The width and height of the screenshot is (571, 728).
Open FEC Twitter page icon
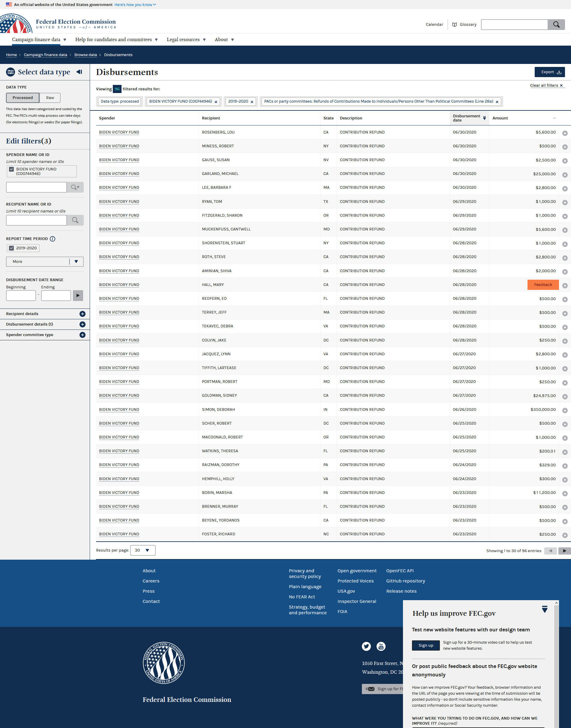[366, 646]
